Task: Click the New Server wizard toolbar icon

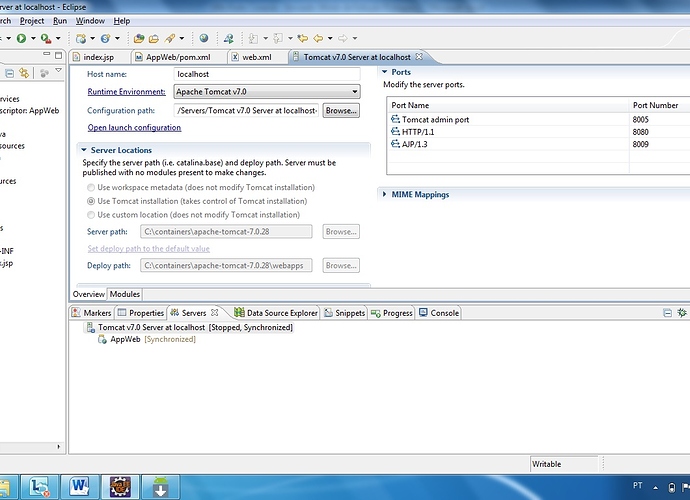Action: tap(81, 38)
